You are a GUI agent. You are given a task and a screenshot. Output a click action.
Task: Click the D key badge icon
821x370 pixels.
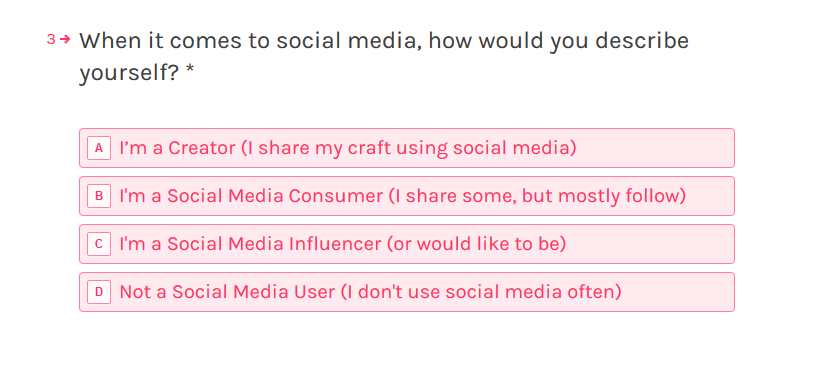pyautogui.click(x=99, y=292)
